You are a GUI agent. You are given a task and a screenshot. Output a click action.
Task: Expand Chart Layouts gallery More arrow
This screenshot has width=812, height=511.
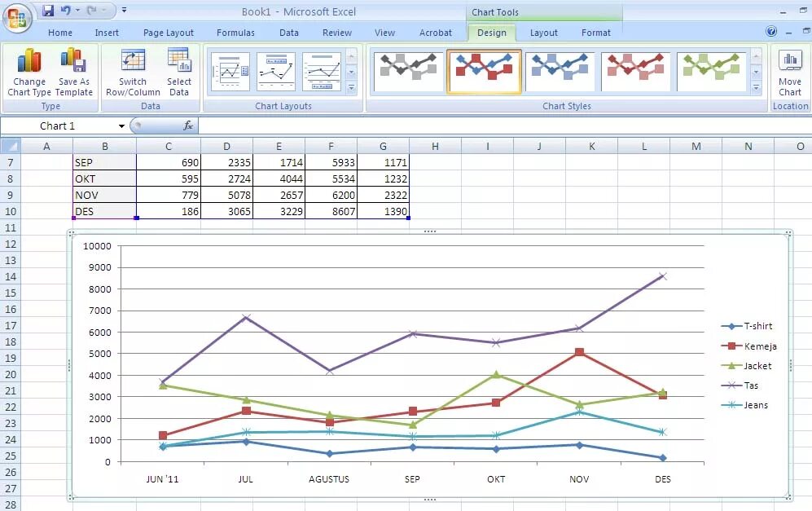(351, 88)
